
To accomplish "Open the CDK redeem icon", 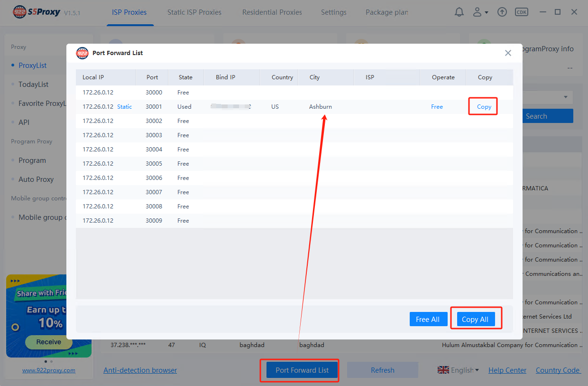I will tap(521, 12).
